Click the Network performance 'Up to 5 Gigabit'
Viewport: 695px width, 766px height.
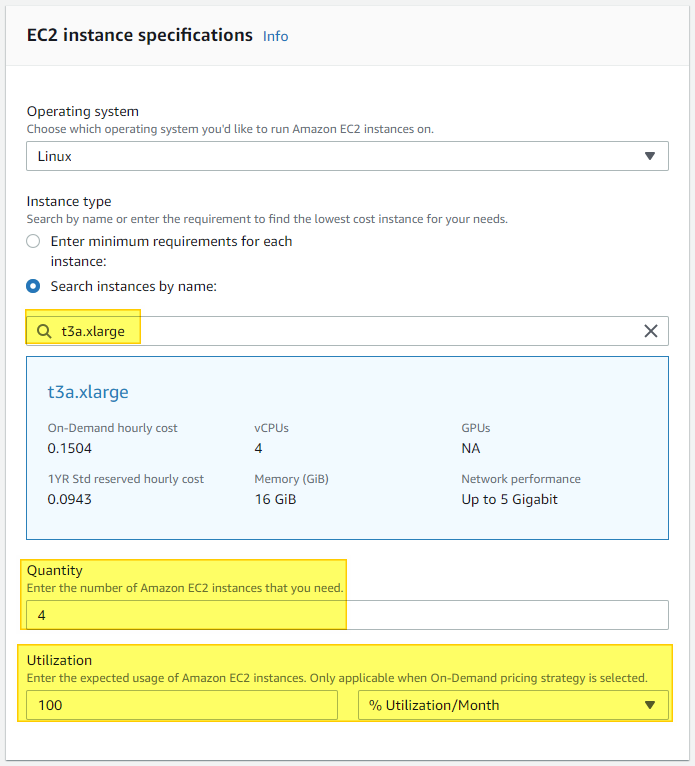click(509, 499)
